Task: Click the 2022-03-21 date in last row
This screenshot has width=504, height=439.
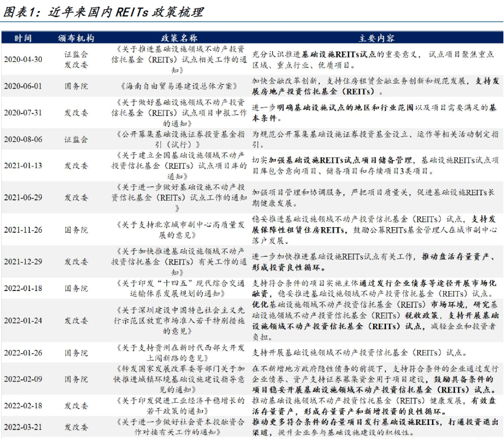Action: [x=23, y=427]
